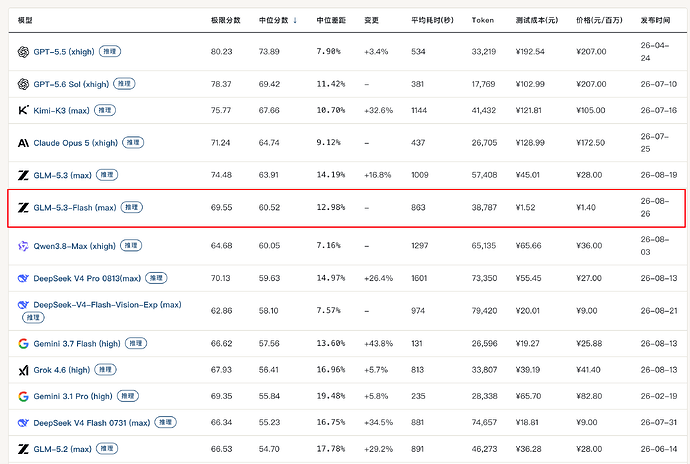Screen dimensions: 690x464
Task: Click the 推理 tag on the GPT-5.6 Sol row
Action: click(x=125, y=84)
